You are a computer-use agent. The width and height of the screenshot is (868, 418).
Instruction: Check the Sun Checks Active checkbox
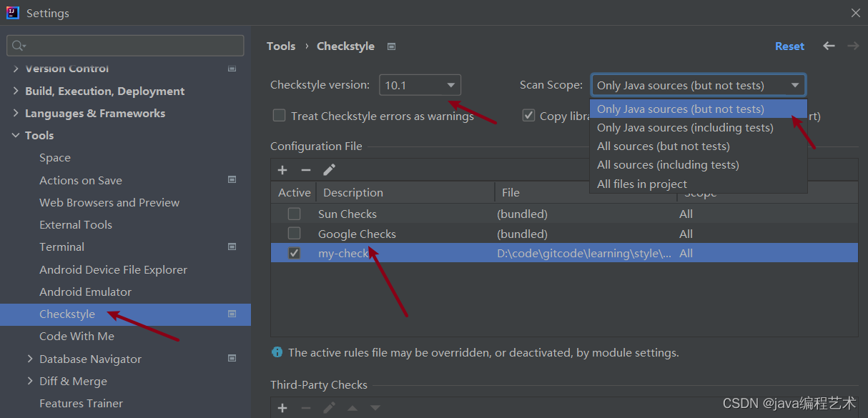(x=294, y=214)
